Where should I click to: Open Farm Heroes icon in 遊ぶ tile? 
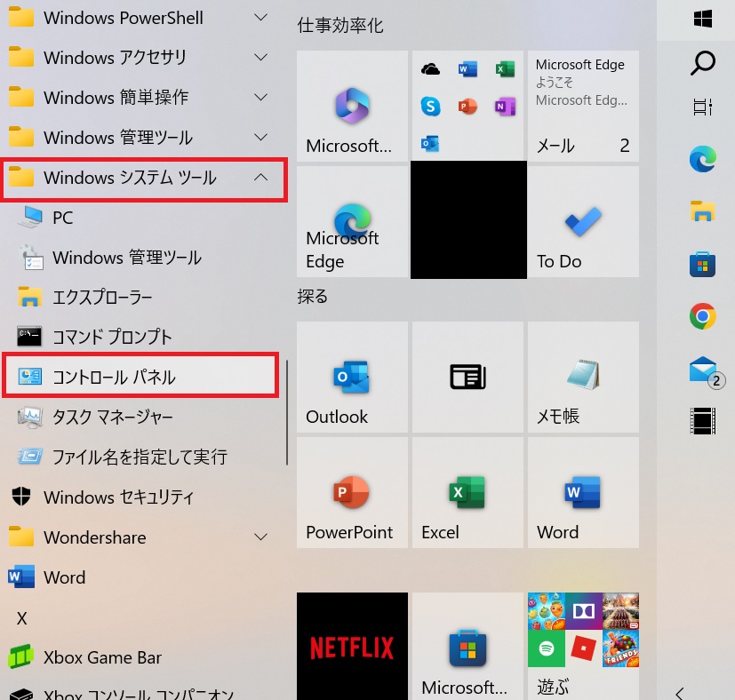tap(546, 611)
